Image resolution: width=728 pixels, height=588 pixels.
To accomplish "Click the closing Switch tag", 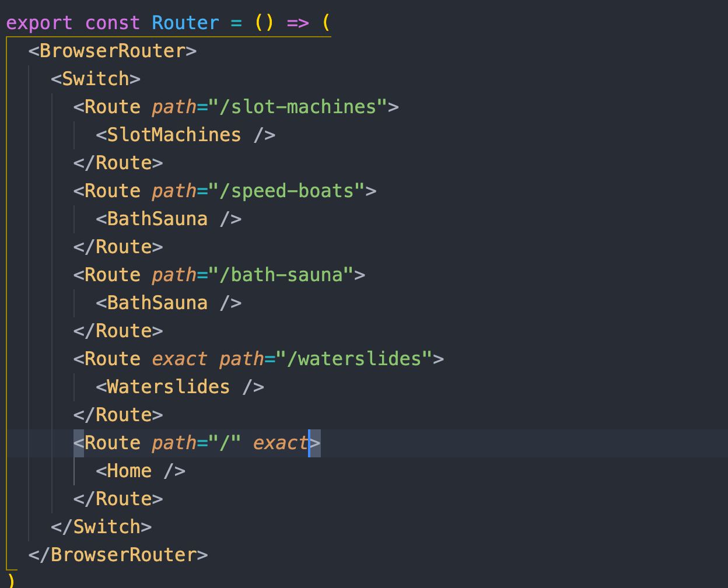I will click(x=101, y=527).
